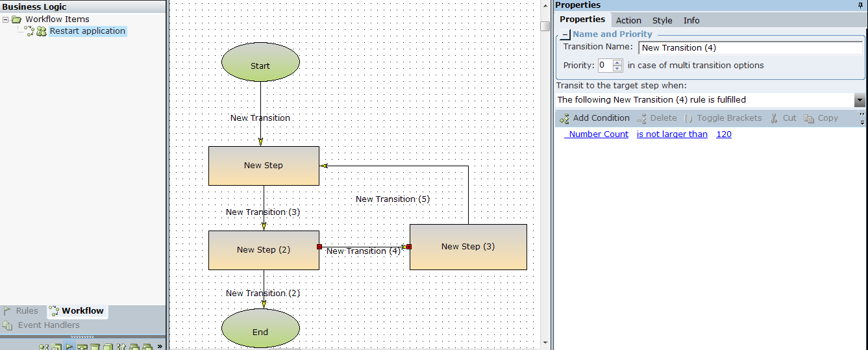868x350 pixels.
Task: Click the double-chevron overflow icon in bottom toolbar
Action: pos(160,347)
